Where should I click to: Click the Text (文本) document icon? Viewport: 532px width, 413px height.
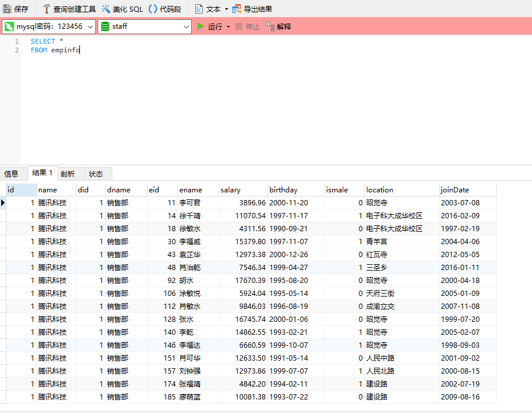199,9
